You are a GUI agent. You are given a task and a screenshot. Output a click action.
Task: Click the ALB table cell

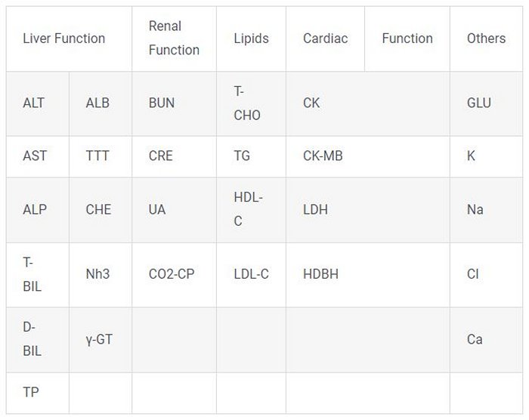click(97, 103)
